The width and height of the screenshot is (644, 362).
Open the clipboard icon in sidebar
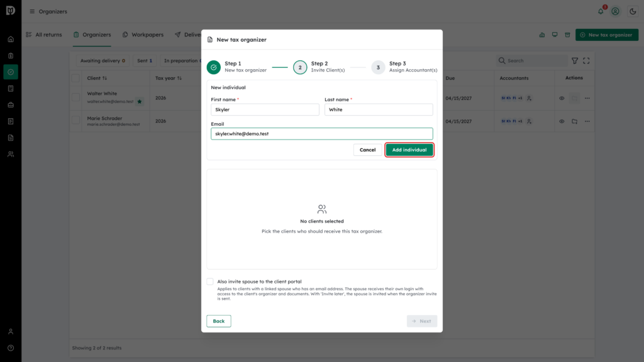11,56
